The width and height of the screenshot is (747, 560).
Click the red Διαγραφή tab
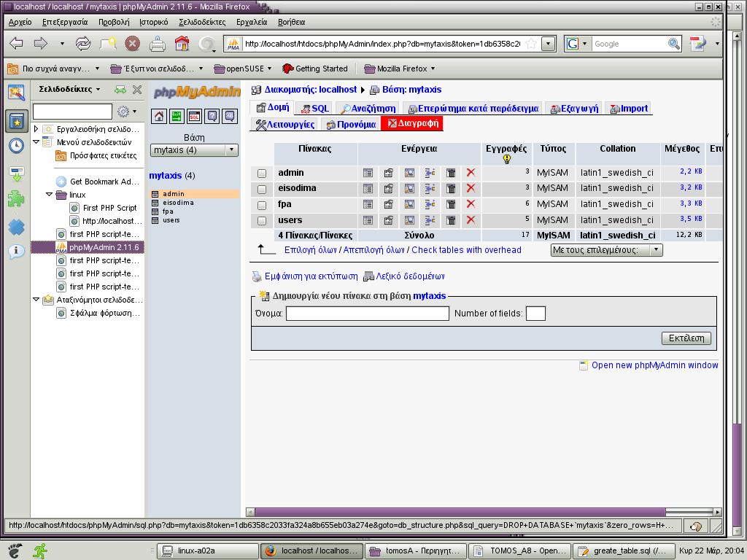(412, 123)
